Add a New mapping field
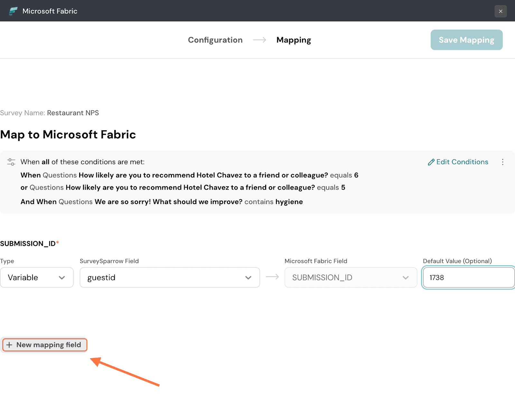The width and height of the screenshot is (515, 420). [x=45, y=345]
